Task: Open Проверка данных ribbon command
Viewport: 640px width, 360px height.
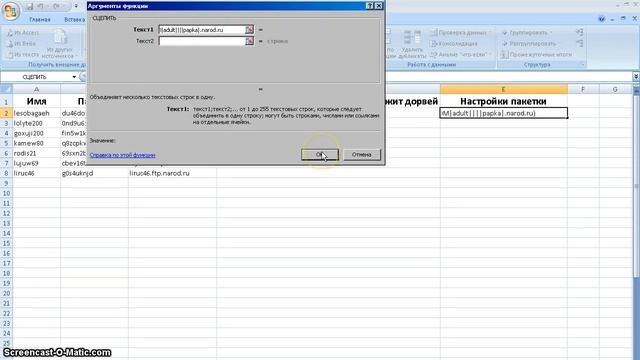Action: (x=460, y=32)
